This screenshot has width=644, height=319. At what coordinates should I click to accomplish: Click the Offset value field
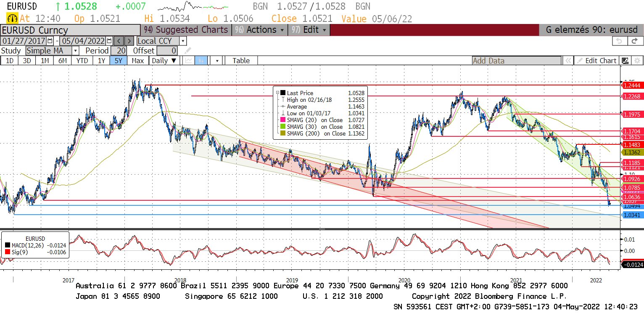tap(167, 51)
